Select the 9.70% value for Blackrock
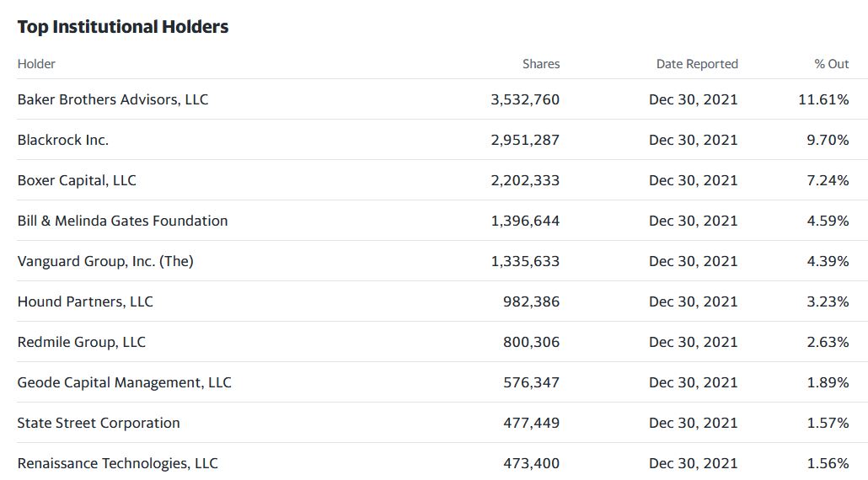 pos(828,140)
